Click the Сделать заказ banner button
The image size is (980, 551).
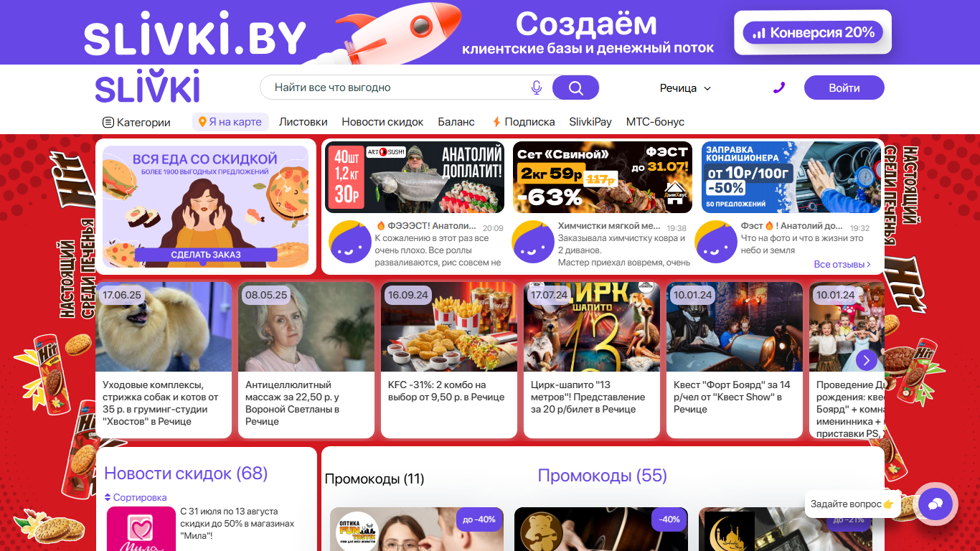pyautogui.click(x=206, y=255)
